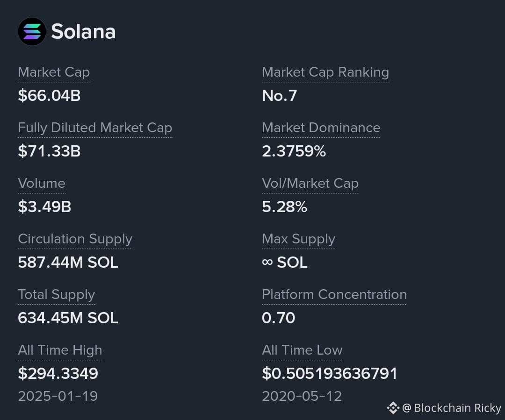Open the Vol/Market Cap label info
The width and height of the screenshot is (505, 420).
310,184
